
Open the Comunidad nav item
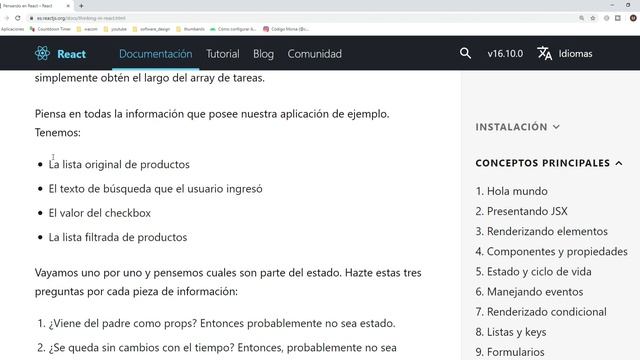315,53
